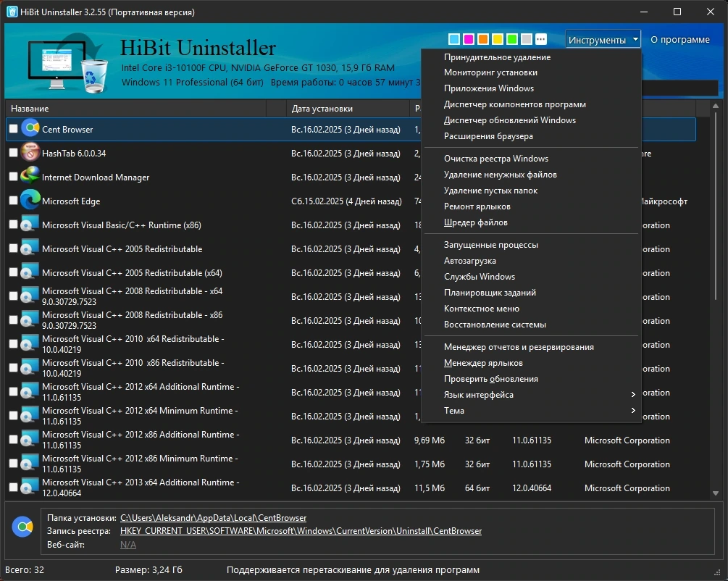
Task: Open Приложения Windows tool
Action: pos(532,88)
